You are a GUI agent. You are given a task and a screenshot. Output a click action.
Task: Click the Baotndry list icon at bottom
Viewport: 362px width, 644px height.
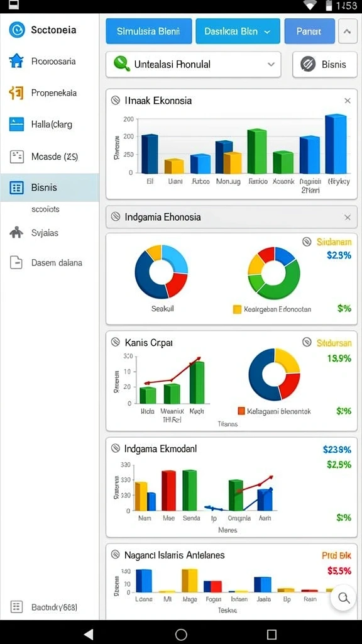click(16, 607)
